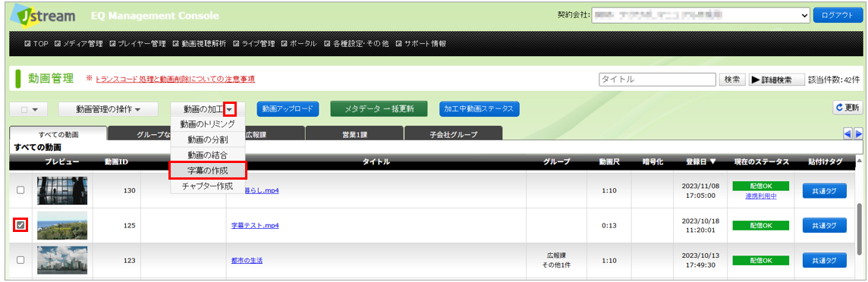The height and width of the screenshot is (282, 868).
Task: Expand the 契約会社 company dropdown
Action: (x=701, y=15)
